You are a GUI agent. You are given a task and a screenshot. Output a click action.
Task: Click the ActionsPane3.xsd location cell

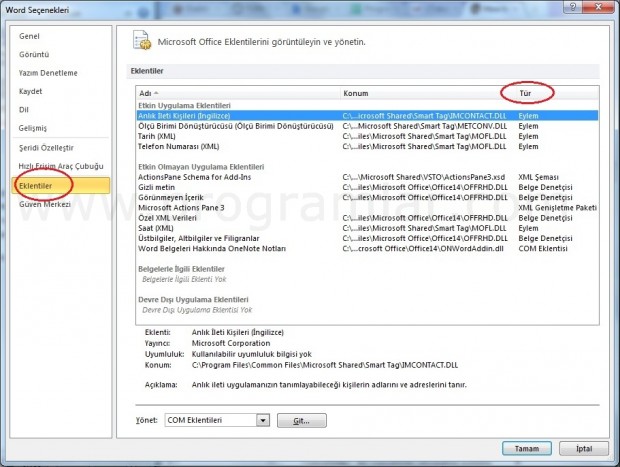tap(423, 177)
